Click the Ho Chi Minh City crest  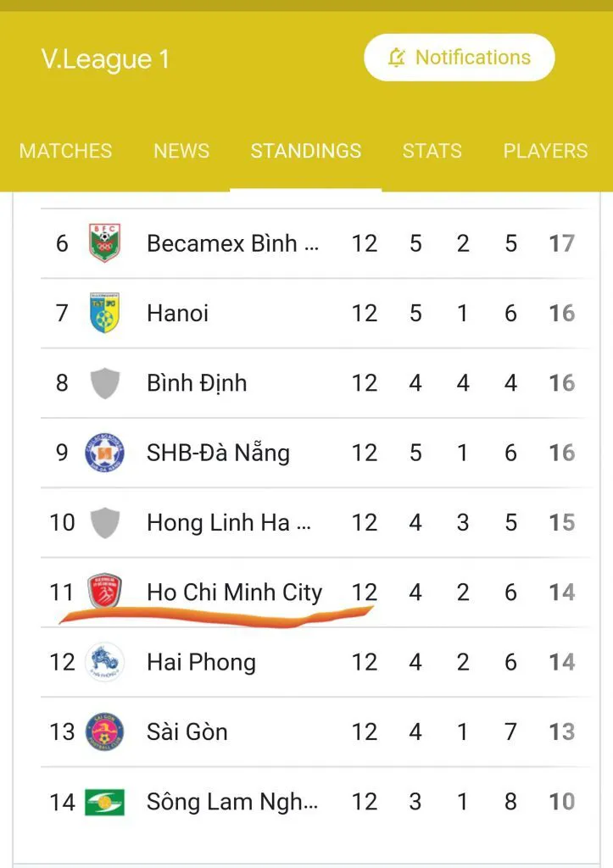tap(105, 591)
